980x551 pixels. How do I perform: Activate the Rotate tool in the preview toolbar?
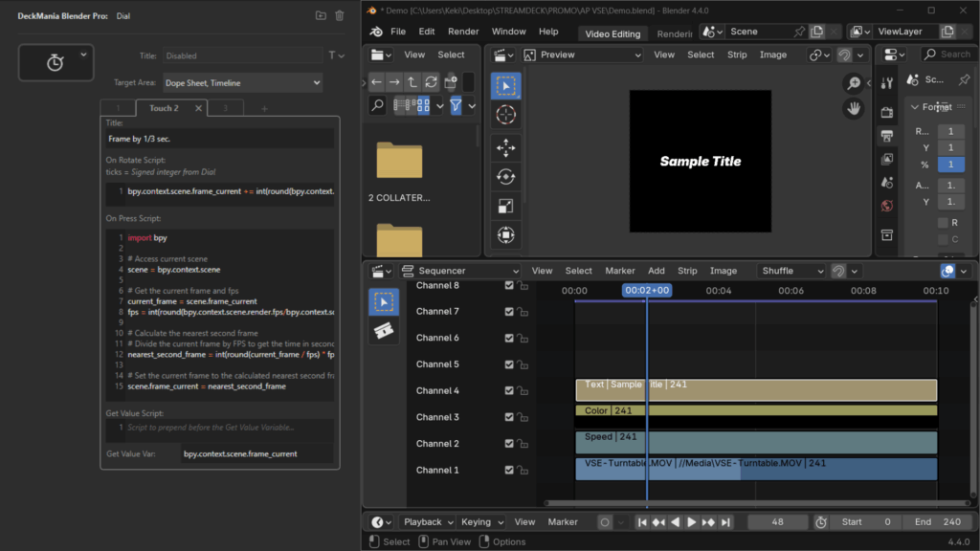click(506, 176)
